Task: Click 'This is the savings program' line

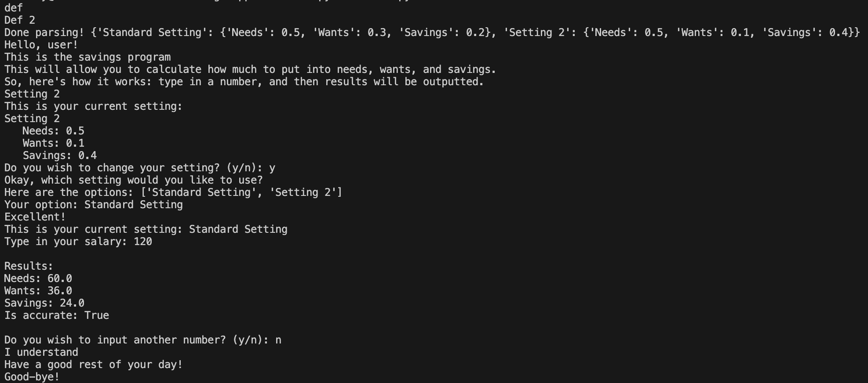Action: (88, 57)
